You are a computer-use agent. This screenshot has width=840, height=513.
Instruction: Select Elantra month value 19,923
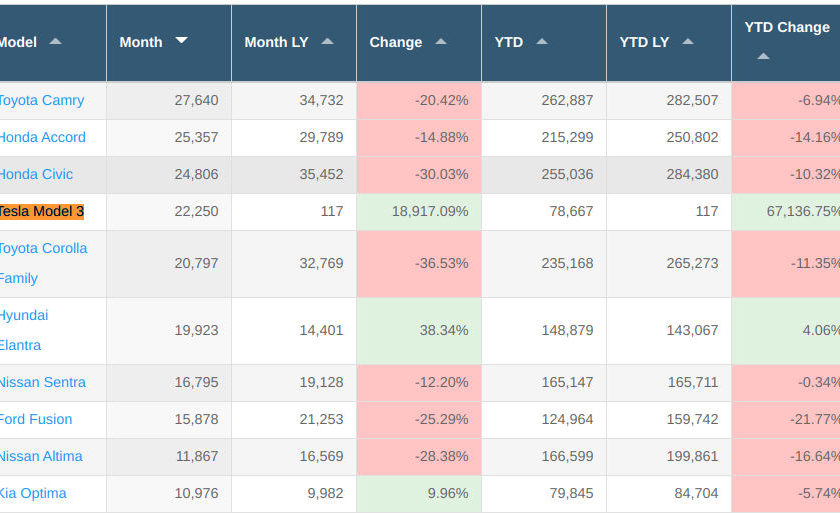[196, 330]
